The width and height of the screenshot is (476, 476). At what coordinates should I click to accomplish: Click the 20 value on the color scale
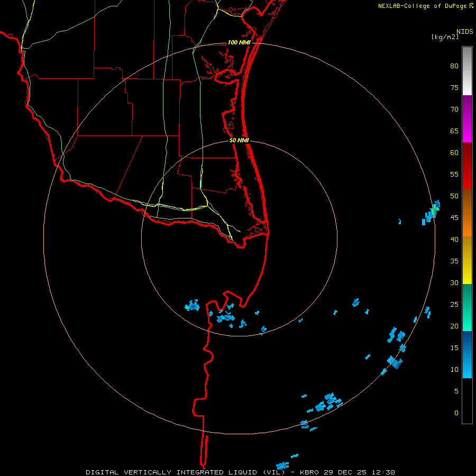(454, 326)
